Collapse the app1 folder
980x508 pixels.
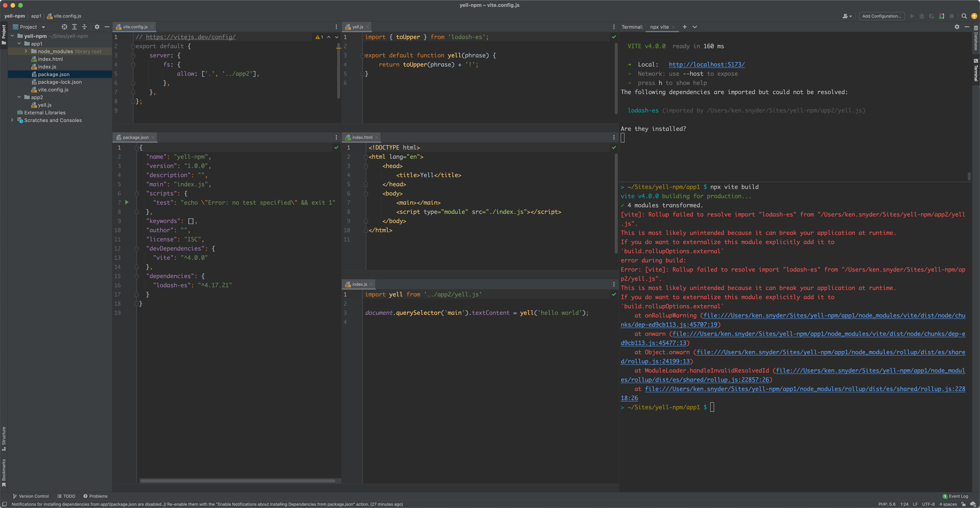[x=19, y=44]
